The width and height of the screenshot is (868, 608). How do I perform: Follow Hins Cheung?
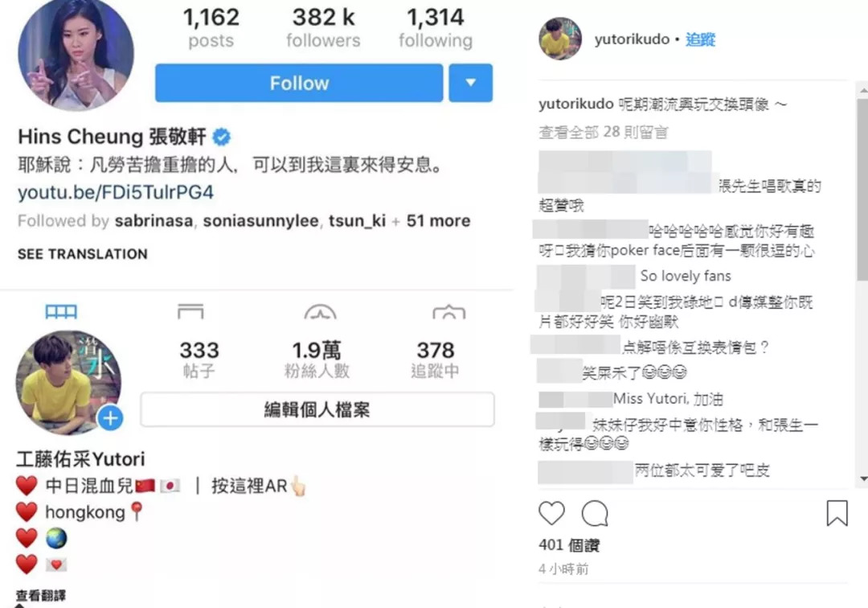pos(299,83)
